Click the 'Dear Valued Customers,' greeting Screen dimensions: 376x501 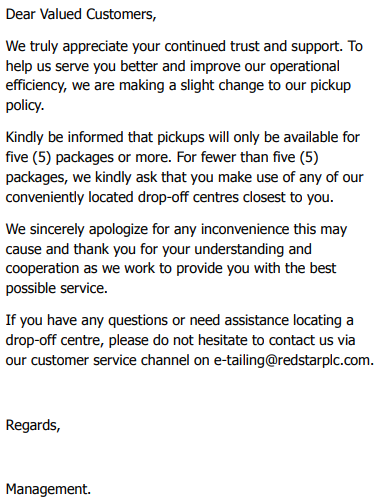[81, 15]
